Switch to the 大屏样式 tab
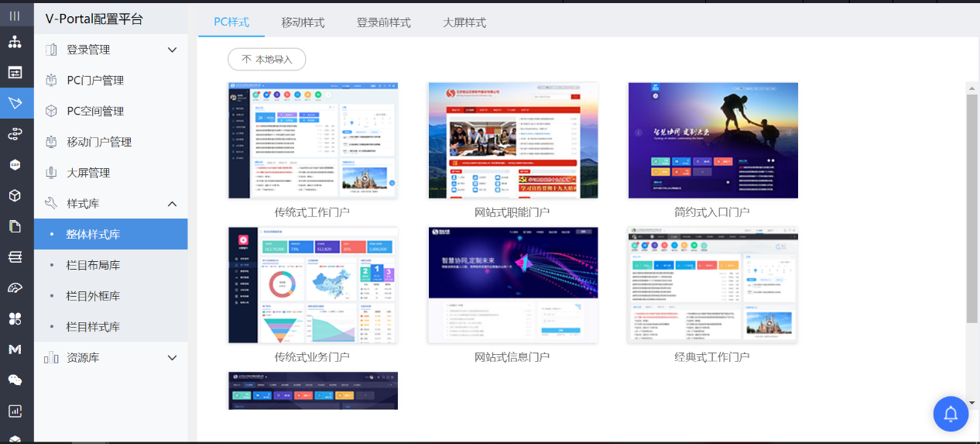This screenshot has width=980, height=444. (464, 22)
